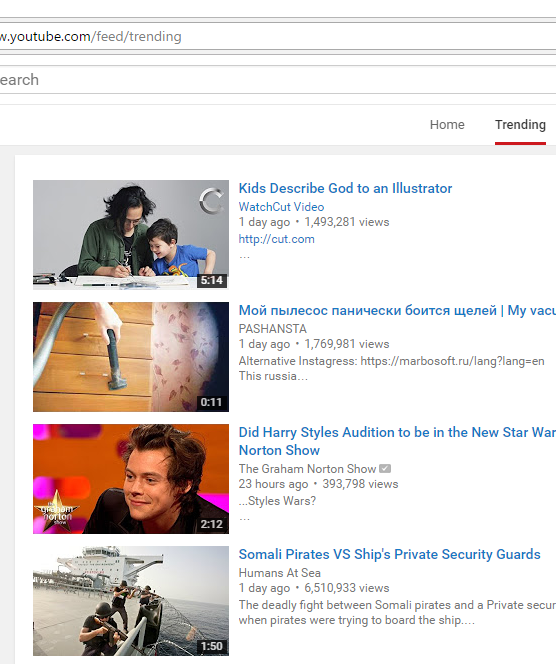Click '1,493,281 views' text
556x664 pixels.
[347, 222]
